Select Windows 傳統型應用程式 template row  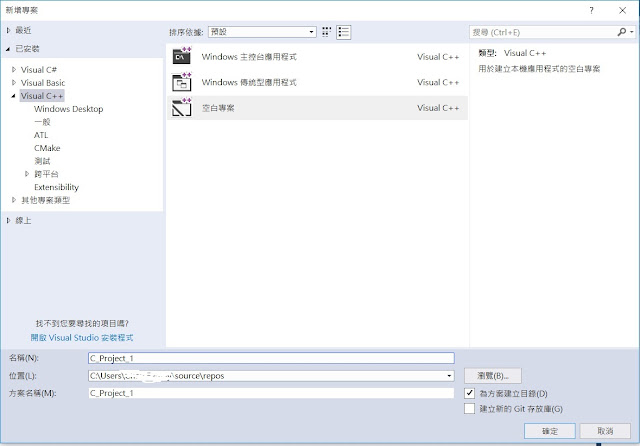tap(317, 82)
